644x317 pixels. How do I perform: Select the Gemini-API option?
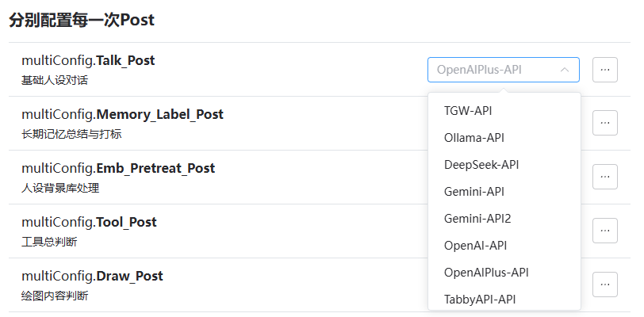(x=474, y=192)
